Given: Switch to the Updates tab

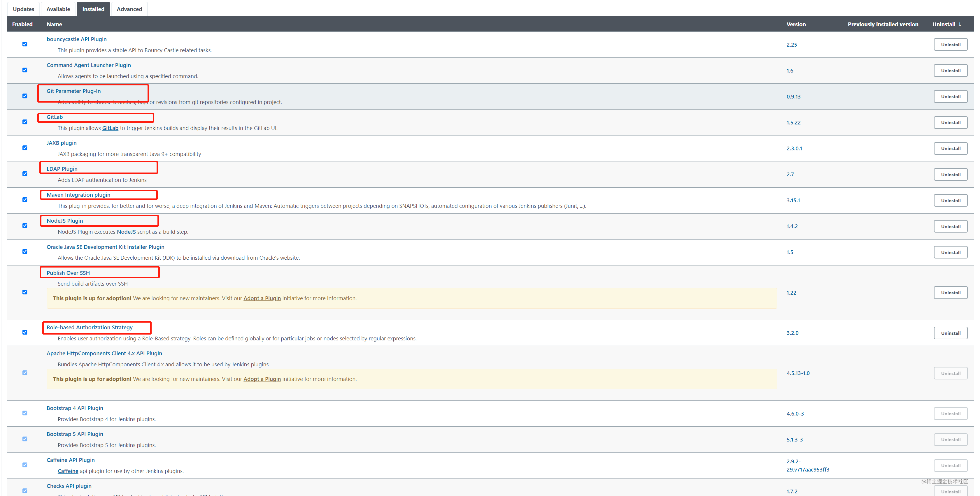Looking at the screenshot, I should point(23,9).
